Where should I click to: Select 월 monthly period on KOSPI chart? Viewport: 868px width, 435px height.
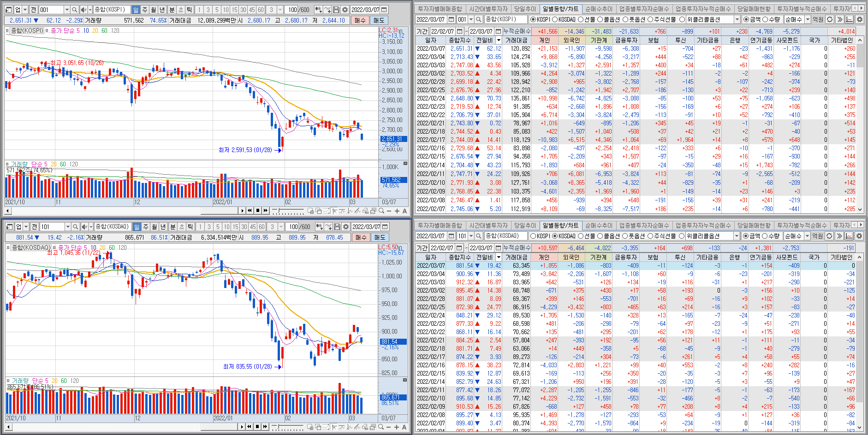[x=154, y=10]
